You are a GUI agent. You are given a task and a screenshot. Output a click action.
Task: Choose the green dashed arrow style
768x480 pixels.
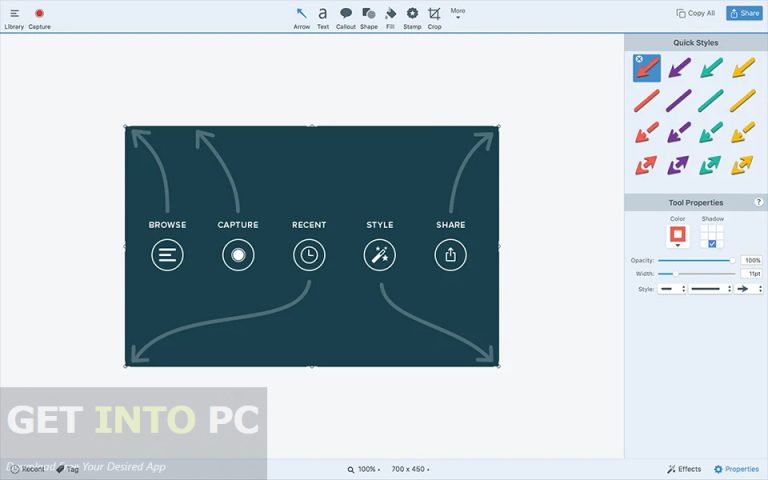(711, 132)
